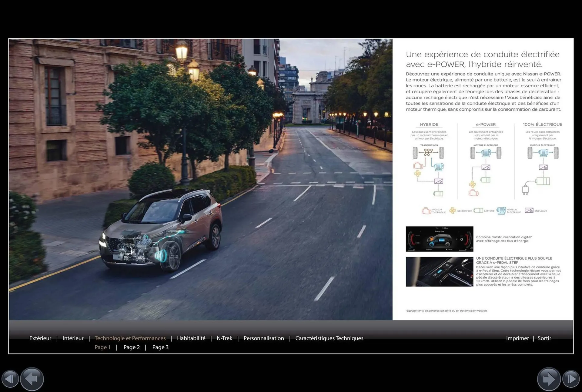The width and height of the screenshot is (582, 392).
Task: Open the N-Trek section
Action: pyautogui.click(x=224, y=338)
